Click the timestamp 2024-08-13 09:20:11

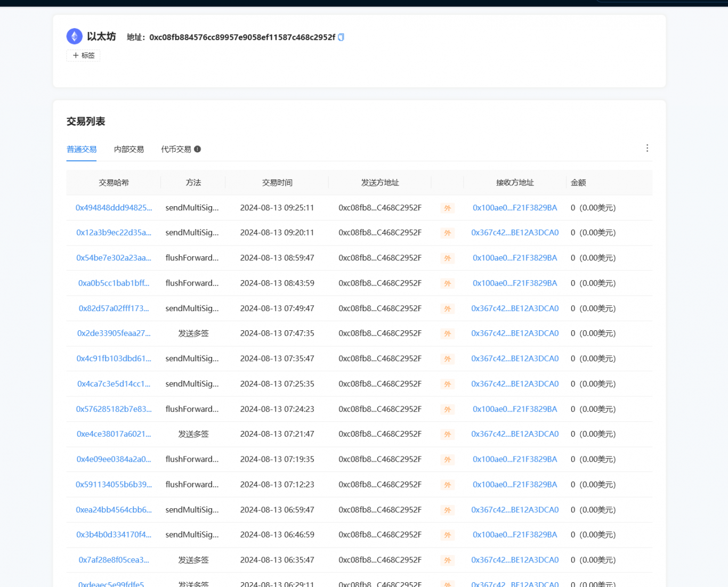277,233
